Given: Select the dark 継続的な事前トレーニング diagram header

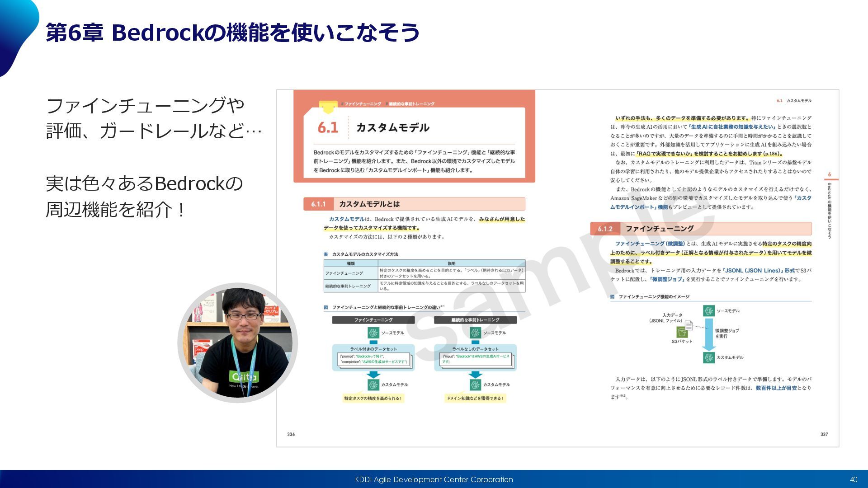Looking at the screenshot, I should (475, 320).
